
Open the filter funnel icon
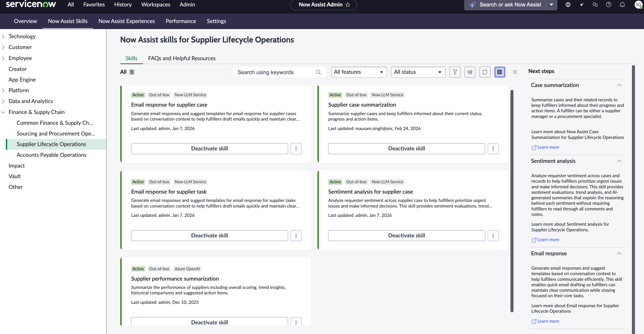click(x=455, y=72)
